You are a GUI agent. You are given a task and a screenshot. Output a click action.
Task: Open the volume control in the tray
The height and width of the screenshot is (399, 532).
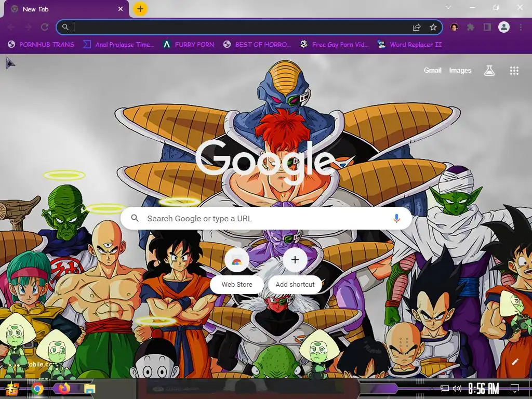[457, 389]
